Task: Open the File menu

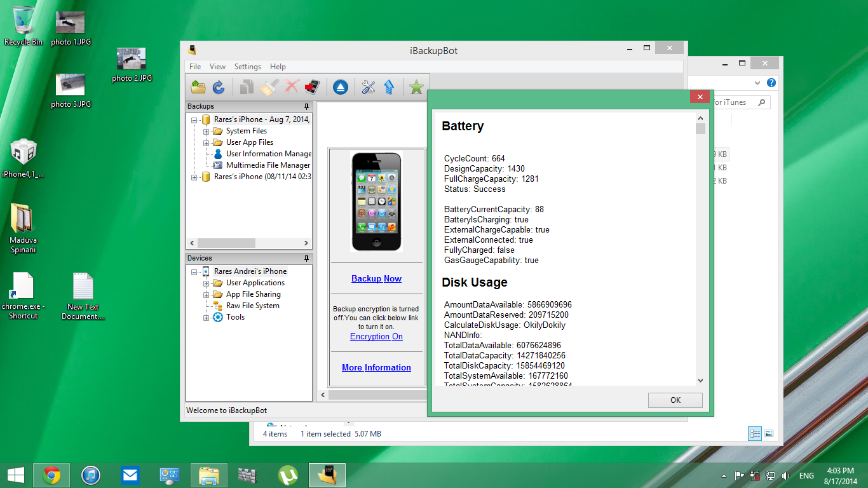Action: (195, 67)
